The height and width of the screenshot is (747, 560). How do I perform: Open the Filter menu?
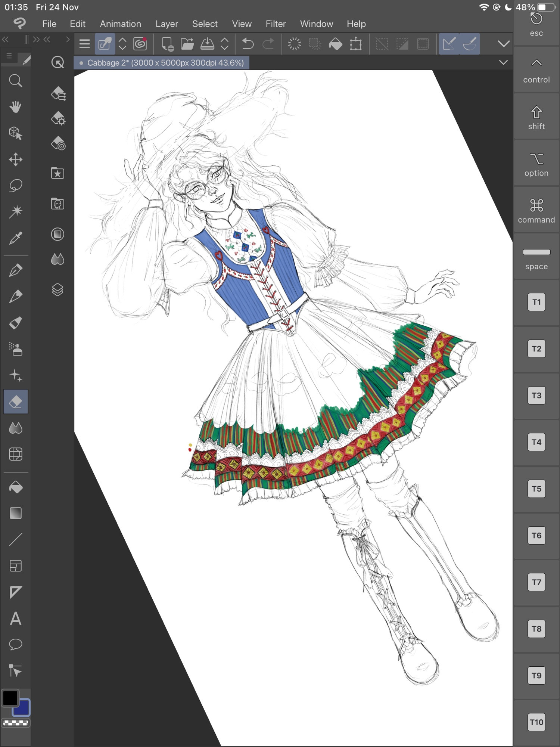coord(276,24)
